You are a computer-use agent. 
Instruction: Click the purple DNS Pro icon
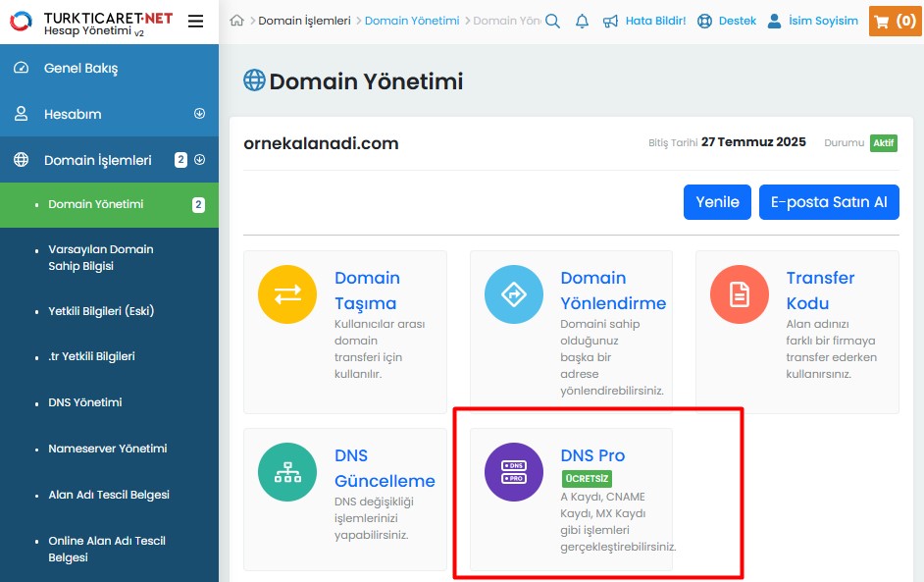tap(514, 472)
